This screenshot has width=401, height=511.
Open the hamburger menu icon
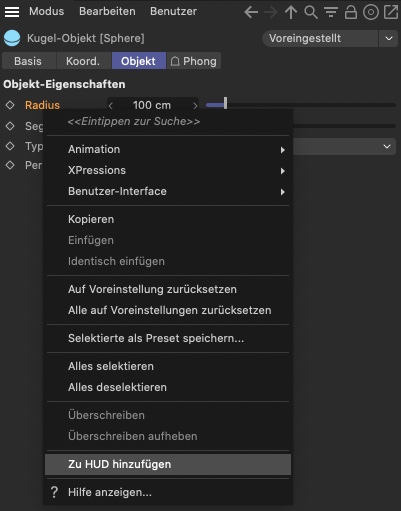click(x=12, y=12)
